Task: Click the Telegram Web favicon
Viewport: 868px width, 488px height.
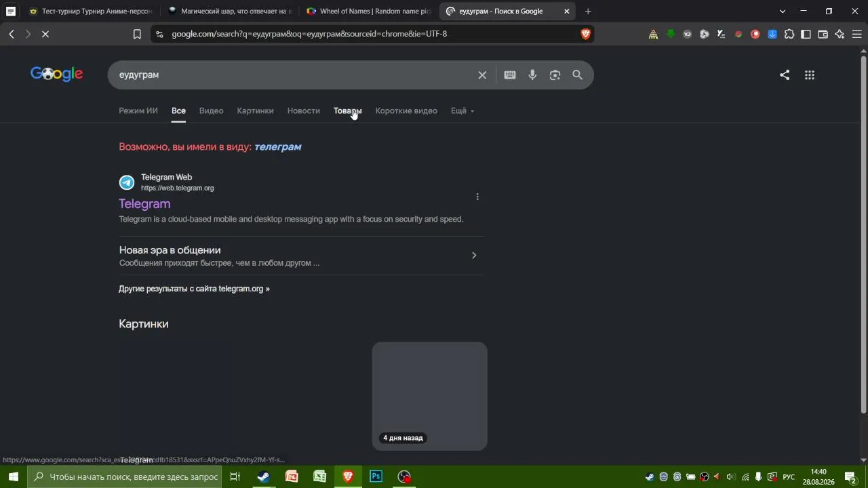Action: coord(127,182)
